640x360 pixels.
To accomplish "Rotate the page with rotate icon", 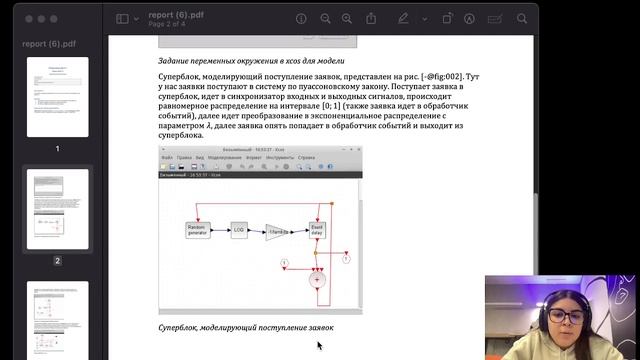I will coord(447,19).
